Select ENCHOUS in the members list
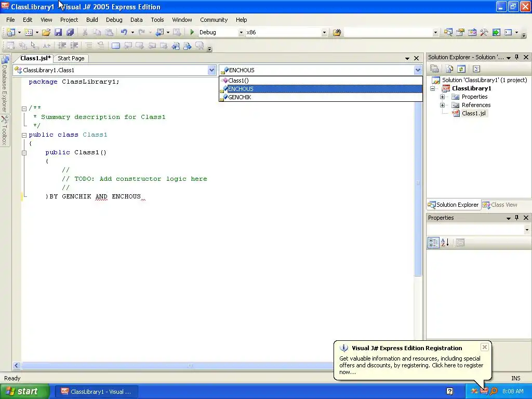 pos(321,89)
